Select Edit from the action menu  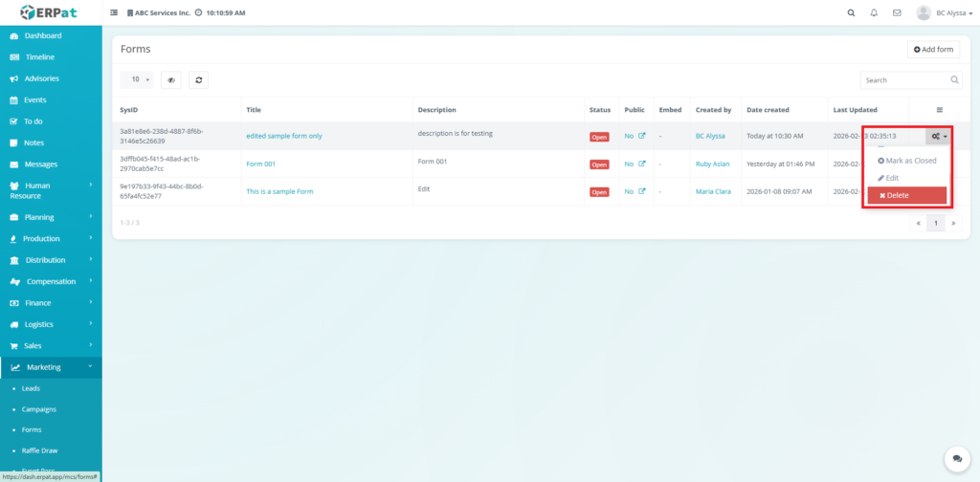[x=892, y=178]
